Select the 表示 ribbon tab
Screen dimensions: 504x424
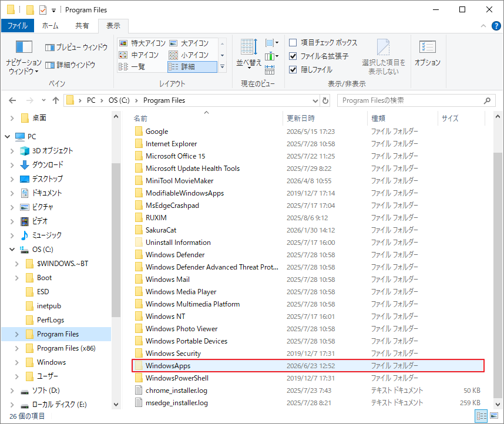[113, 26]
